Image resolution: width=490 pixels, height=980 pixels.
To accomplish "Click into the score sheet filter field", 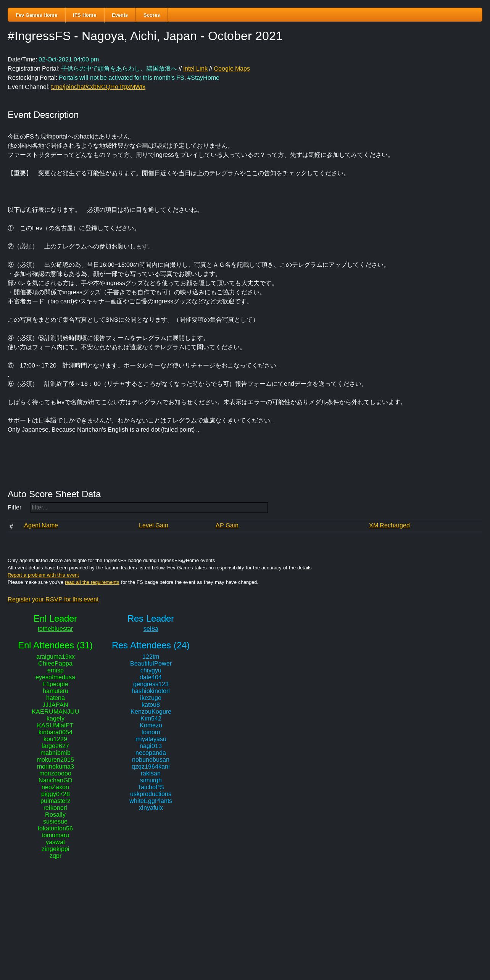I will tap(149, 508).
